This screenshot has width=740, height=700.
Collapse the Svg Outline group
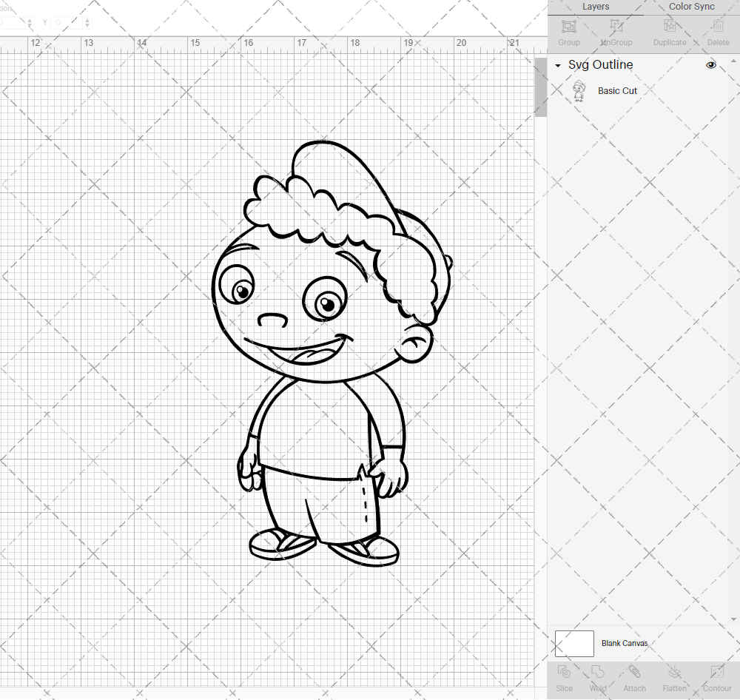pos(557,65)
